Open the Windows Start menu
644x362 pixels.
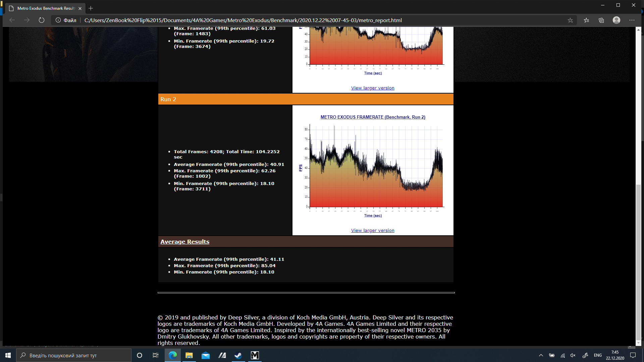point(8,355)
